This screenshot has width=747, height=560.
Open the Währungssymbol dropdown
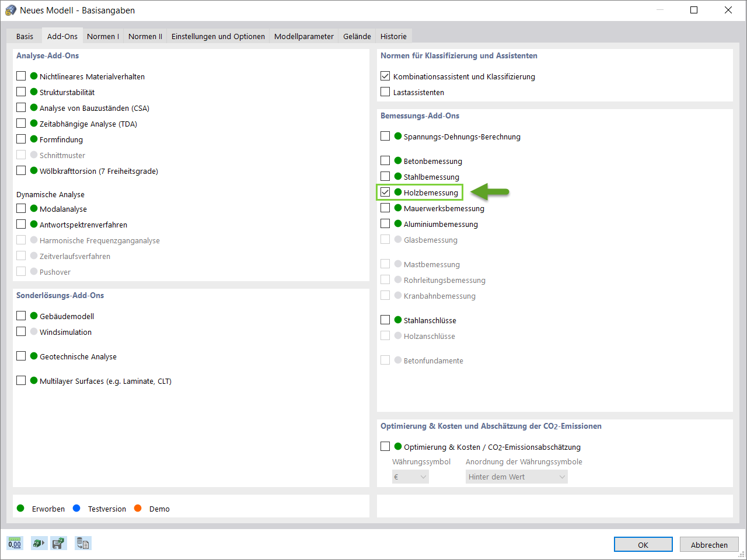(x=411, y=477)
